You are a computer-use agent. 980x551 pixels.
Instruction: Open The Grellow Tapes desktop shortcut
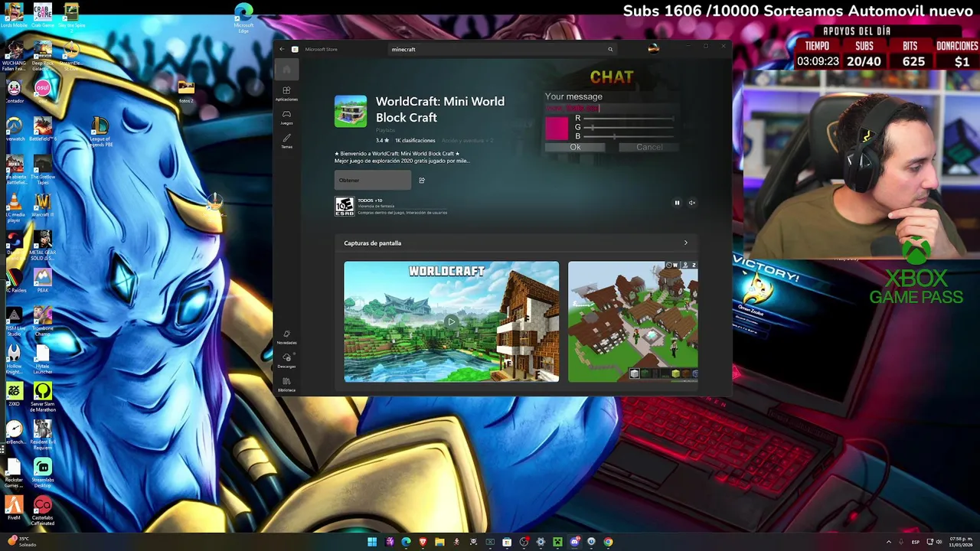tap(43, 169)
